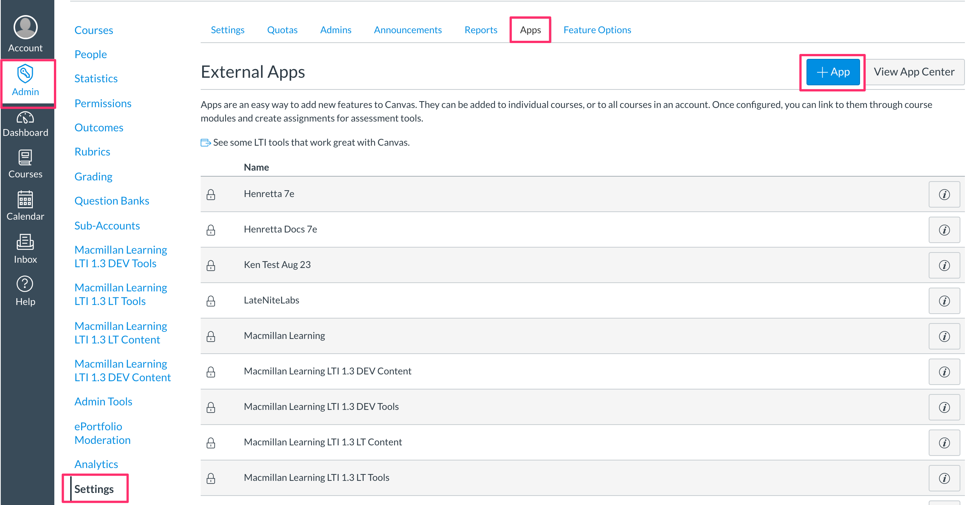
Task: Select the Admin shield icon
Action: point(25,73)
